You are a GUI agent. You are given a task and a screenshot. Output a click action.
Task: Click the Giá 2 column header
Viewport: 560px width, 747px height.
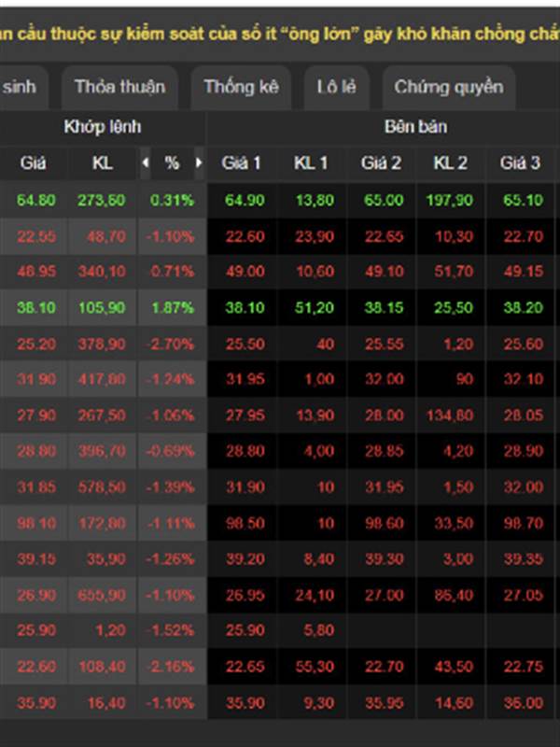click(x=381, y=162)
